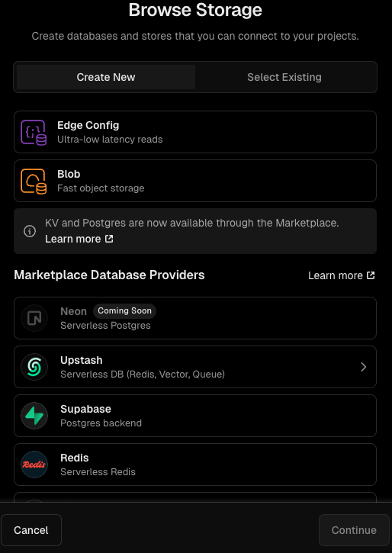Click the Continue button
The image size is (392, 553).
(x=354, y=530)
